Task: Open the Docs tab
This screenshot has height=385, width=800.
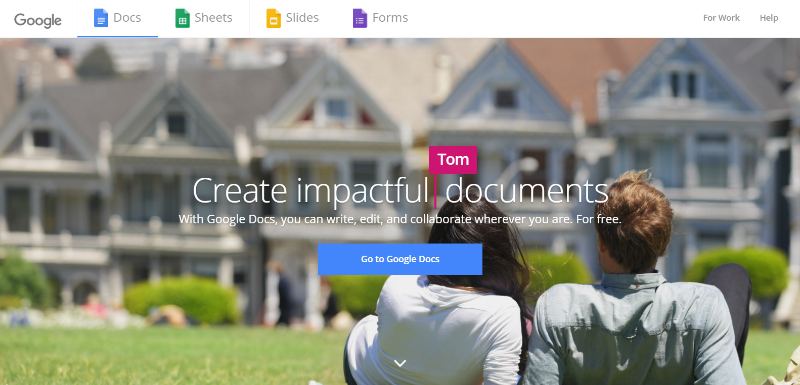Action: [x=117, y=18]
